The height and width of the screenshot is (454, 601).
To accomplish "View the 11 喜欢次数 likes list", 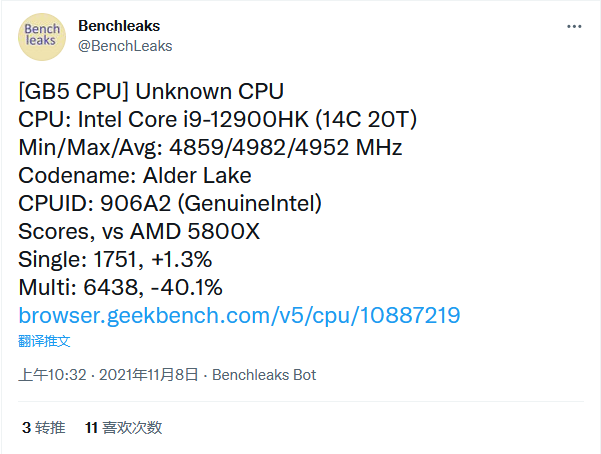I will click(124, 427).
